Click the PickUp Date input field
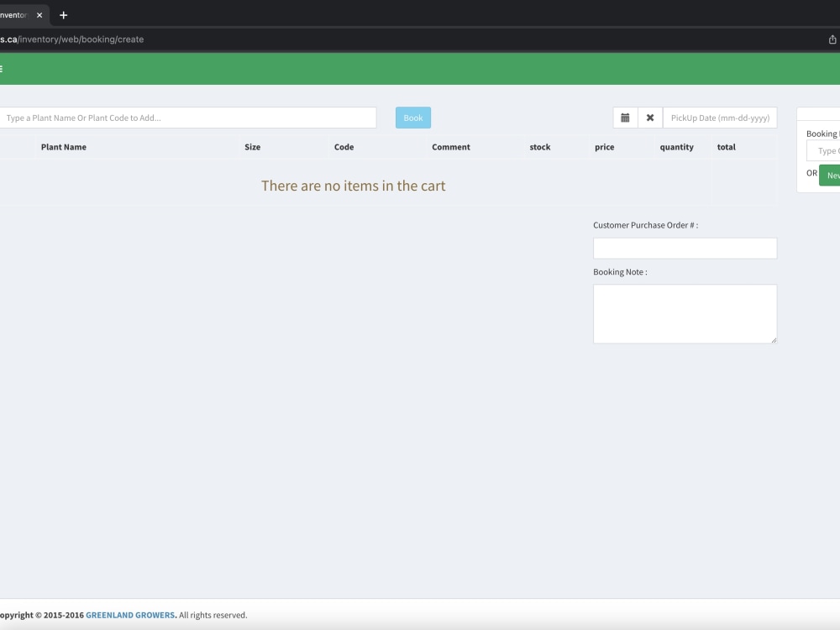This screenshot has height=630, width=840. tap(720, 118)
